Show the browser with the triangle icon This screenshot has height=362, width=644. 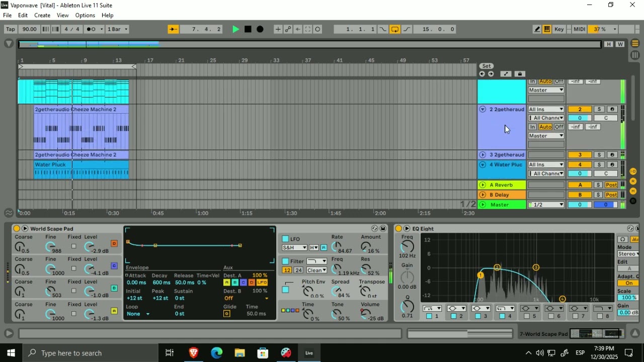[9, 44]
